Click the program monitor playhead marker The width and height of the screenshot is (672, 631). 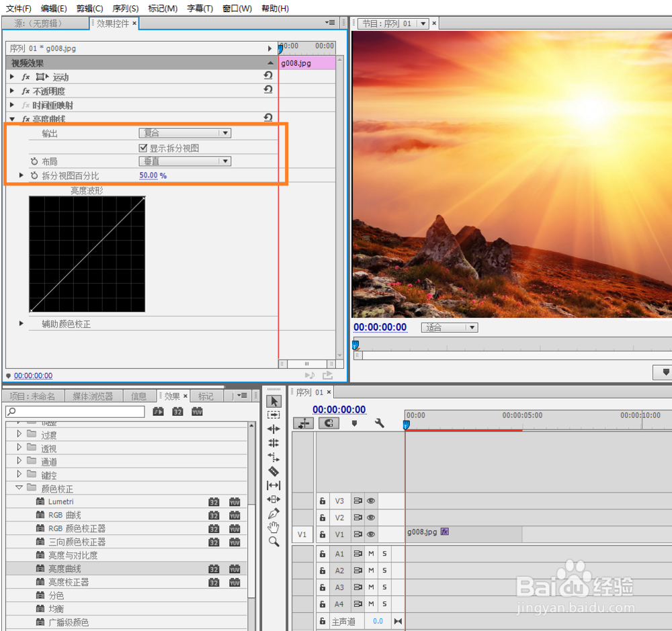pos(355,345)
